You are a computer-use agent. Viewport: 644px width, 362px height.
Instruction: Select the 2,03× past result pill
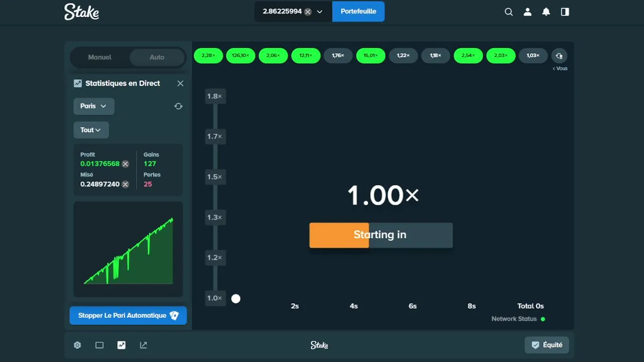pyautogui.click(x=501, y=56)
